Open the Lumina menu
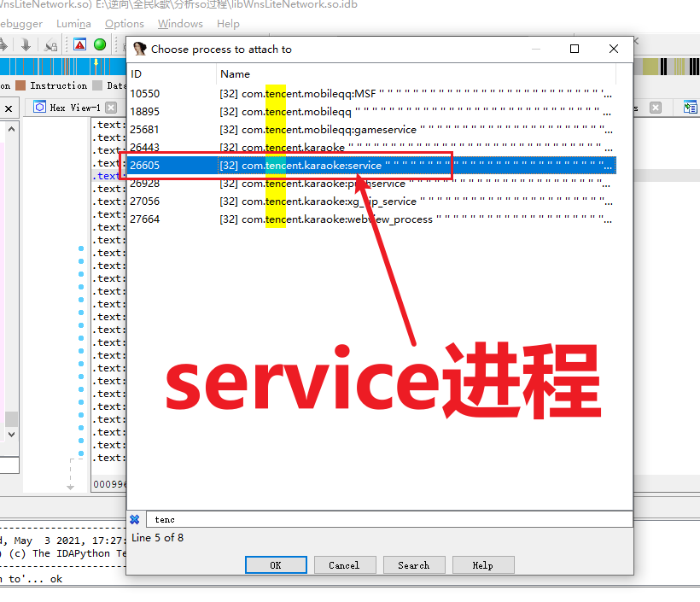This screenshot has height=602, width=700. (x=73, y=24)
